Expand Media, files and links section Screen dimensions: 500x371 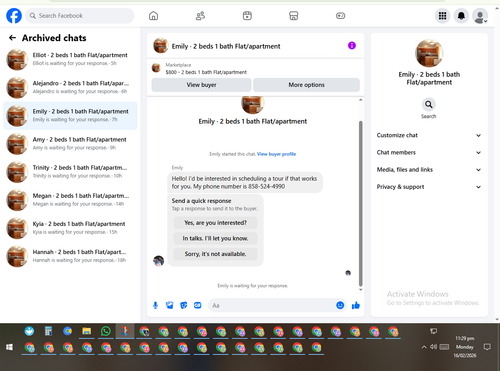coord(429,170)
